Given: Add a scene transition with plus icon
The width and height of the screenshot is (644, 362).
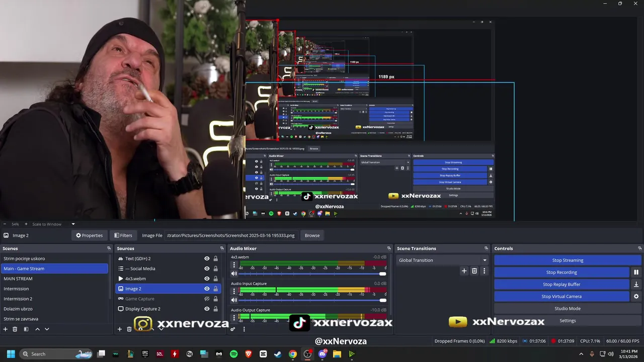Looking at the screenshot, I should tap(464, 271).
